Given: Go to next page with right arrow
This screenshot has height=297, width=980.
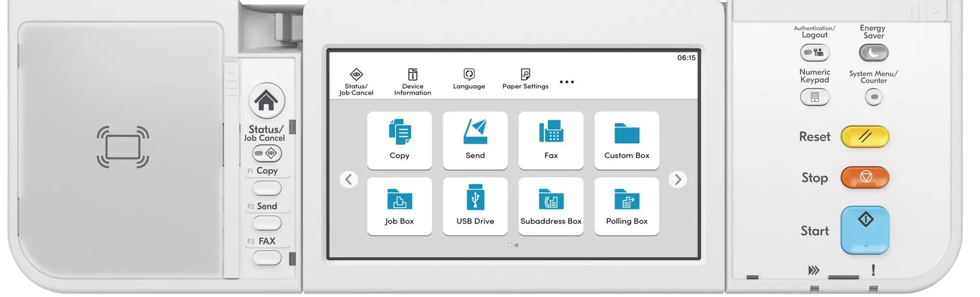Looking at the screenshot, I should coord(678,179).
